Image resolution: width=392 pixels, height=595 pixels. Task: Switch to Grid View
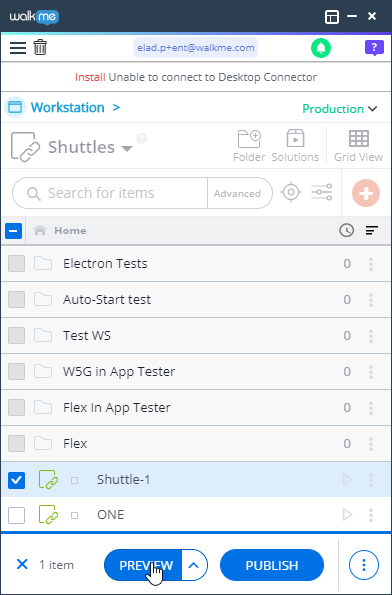(358, 146)
